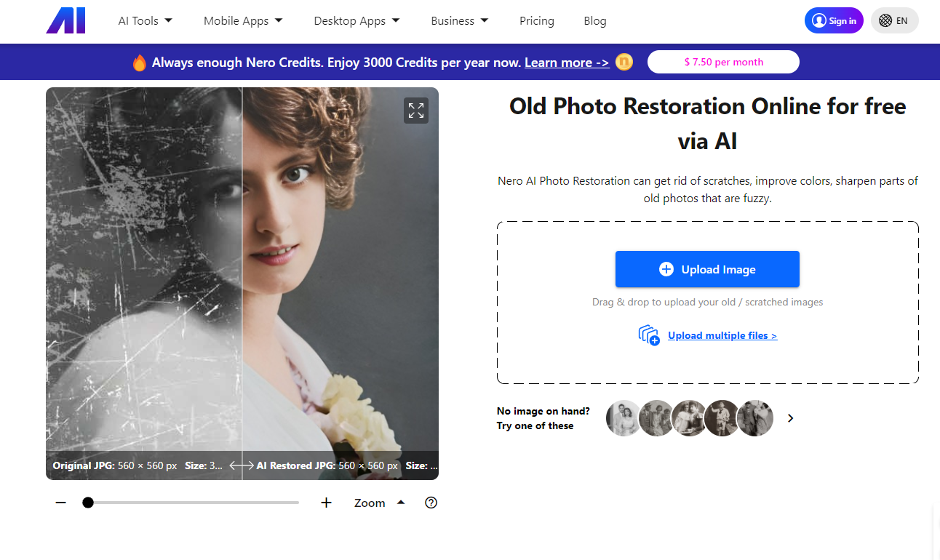Go to the Blog page
Screen dimensions: 940x560
[595, 21]
